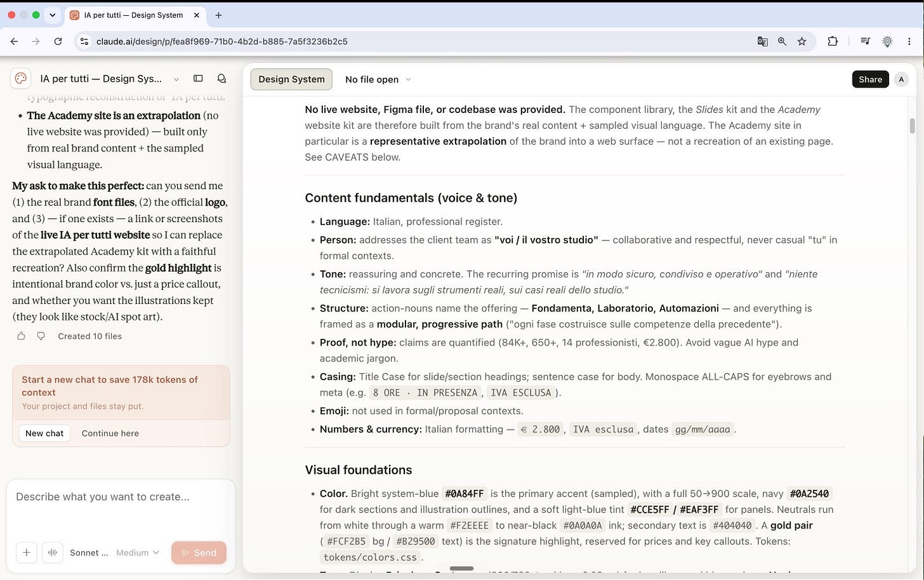Click the gg/mm/aaaa date format chip

click(702, 430)
